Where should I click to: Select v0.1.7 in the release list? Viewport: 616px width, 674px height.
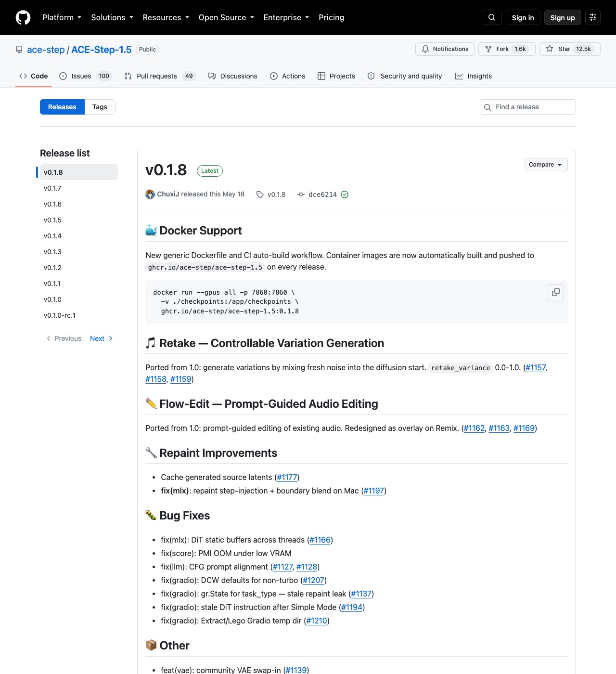[x=78, y=188]
